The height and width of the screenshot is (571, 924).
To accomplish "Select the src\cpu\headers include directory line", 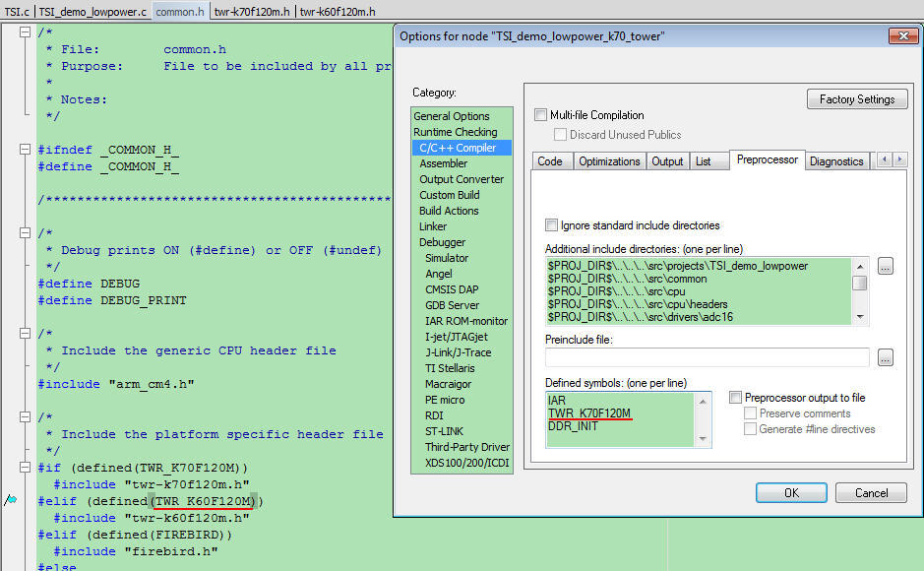I will click(637, 304).
